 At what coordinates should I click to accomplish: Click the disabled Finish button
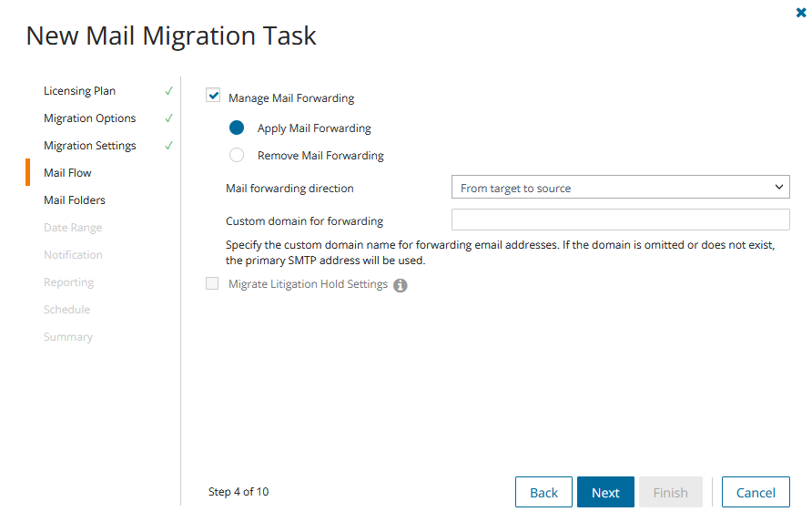671,492
